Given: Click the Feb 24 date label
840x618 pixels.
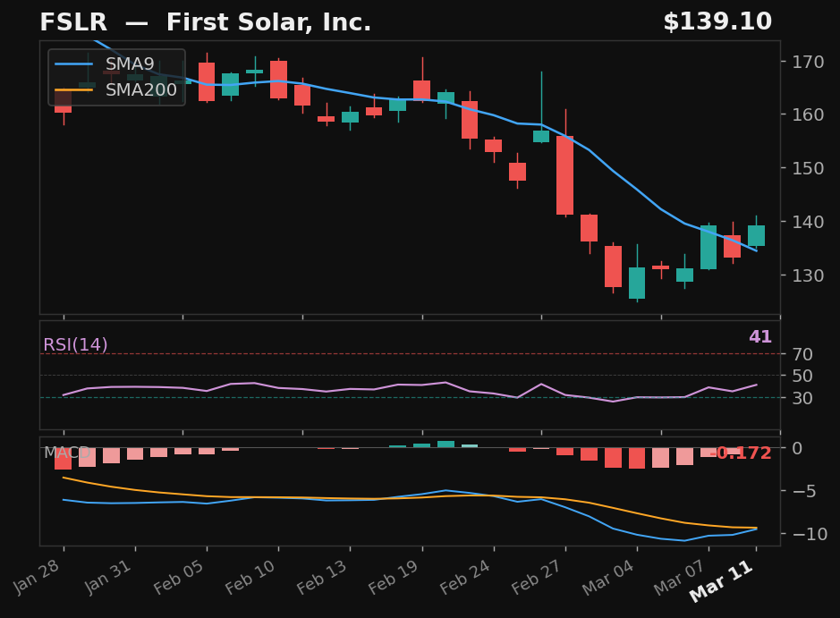Looking at the screenshot, I should (x=465, y=577).
